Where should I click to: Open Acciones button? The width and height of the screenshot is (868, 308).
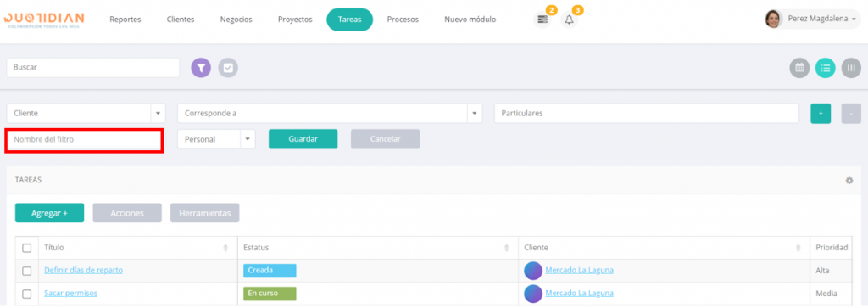coord(127,213)
